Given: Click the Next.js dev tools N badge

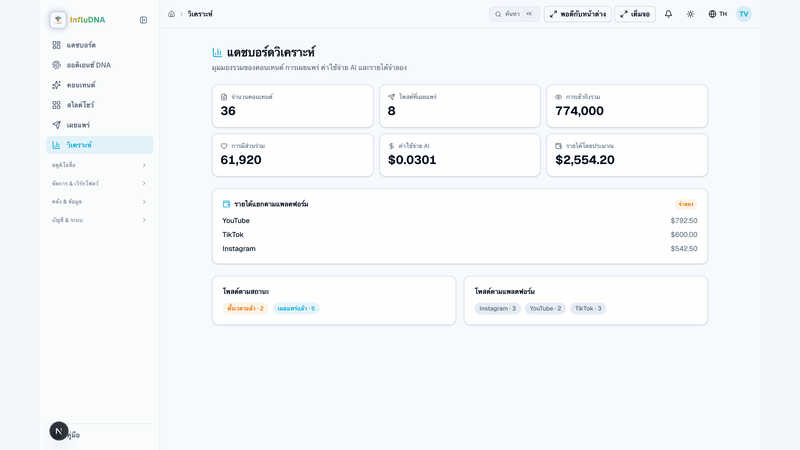Looking at the screenshot, I should (x=59, y=431).
